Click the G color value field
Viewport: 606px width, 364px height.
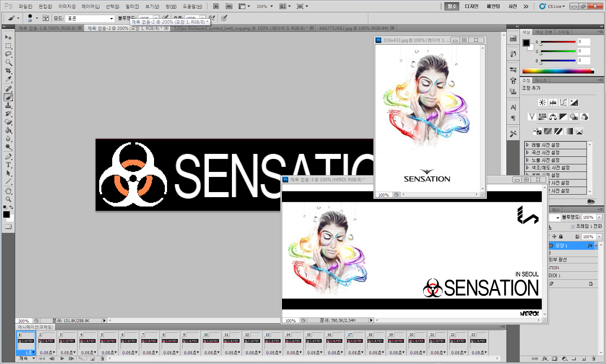point(584,51)
